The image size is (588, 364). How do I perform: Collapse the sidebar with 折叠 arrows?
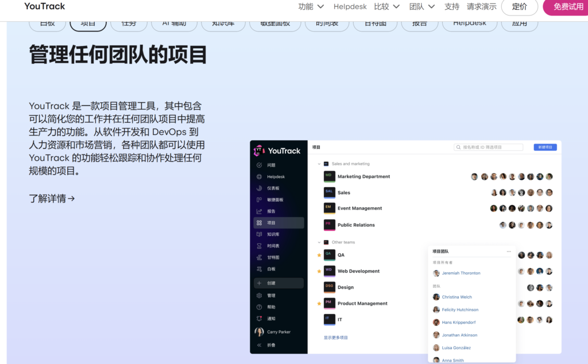pos(259,345)
